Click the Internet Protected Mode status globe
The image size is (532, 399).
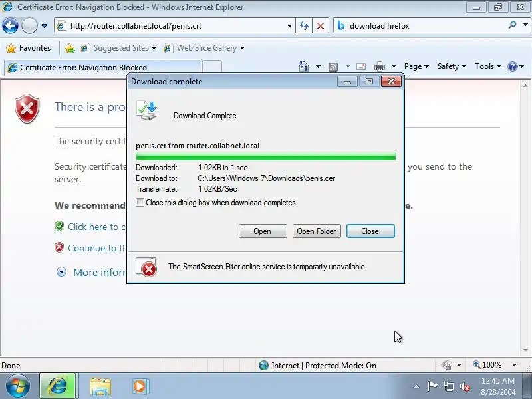click(x=263, y=365)
